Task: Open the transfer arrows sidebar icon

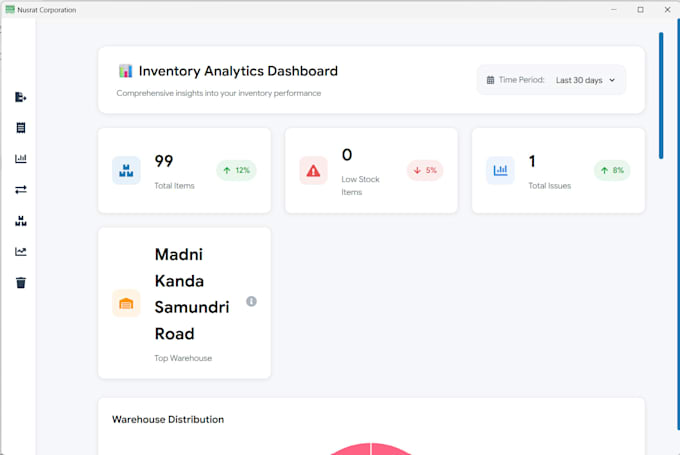Action: pyautogui.click(x=20, y=190)
